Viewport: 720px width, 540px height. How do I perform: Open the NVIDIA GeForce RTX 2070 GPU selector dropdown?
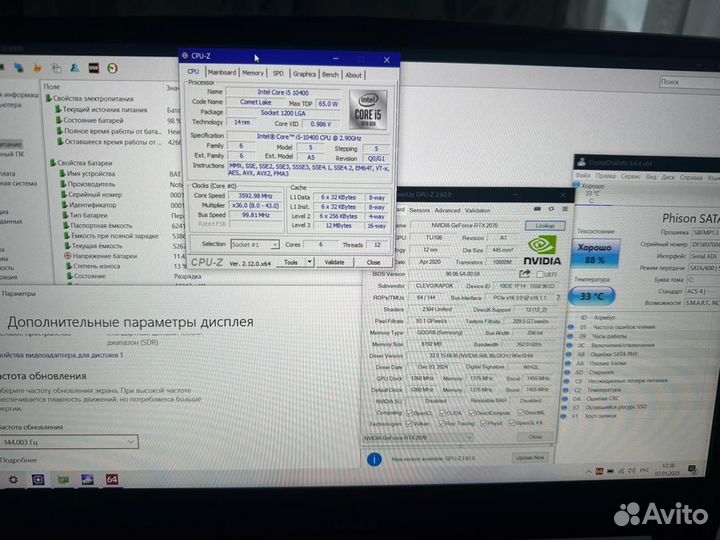coord(418,438)
